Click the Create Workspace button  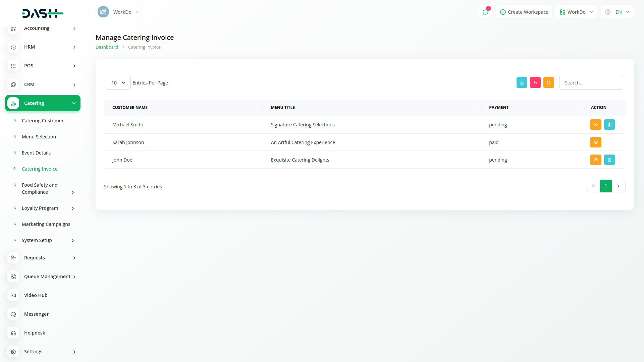(524, 12)
